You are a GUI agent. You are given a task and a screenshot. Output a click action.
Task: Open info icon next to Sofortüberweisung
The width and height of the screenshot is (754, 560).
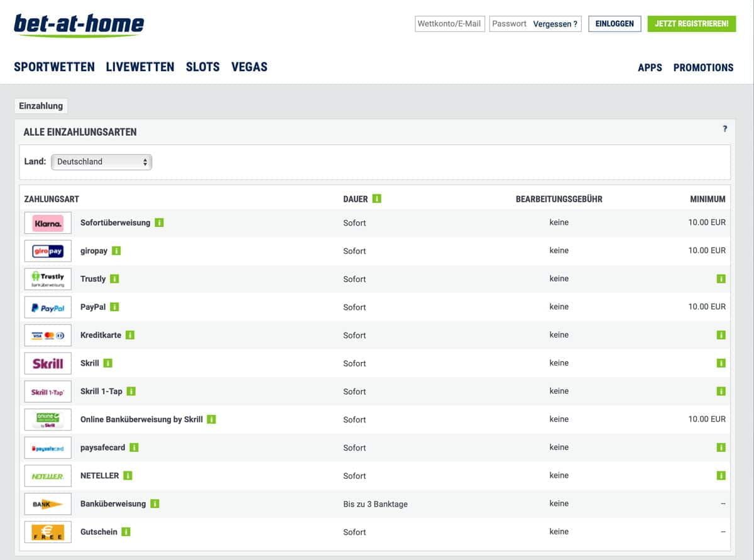159,222
